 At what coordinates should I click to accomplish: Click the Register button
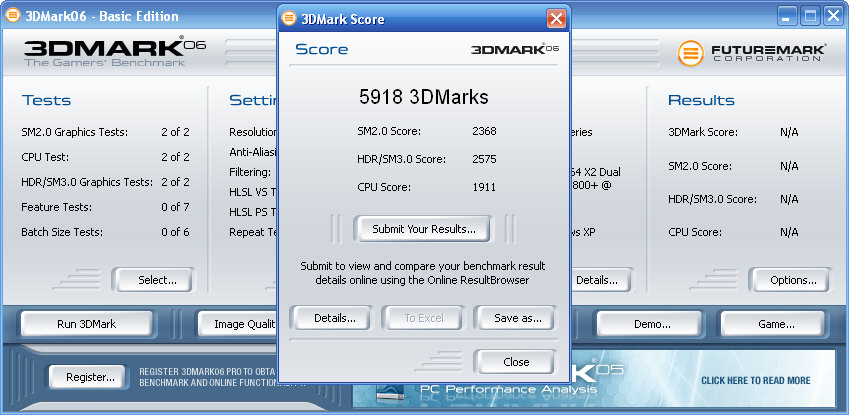coord(90,377)
